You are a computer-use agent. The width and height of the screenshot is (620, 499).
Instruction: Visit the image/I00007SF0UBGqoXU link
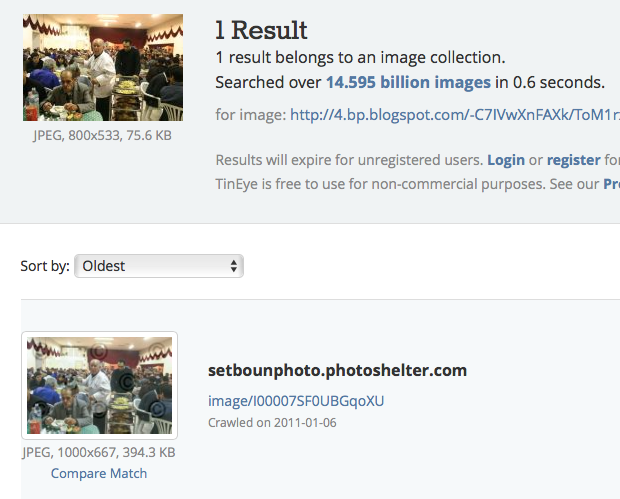click(x=295, y=401)
